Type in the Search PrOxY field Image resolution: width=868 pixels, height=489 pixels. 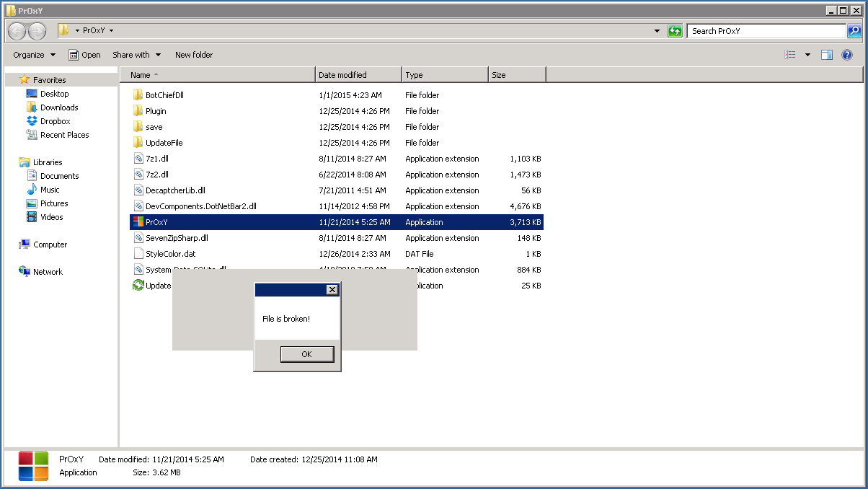[765, 31]
